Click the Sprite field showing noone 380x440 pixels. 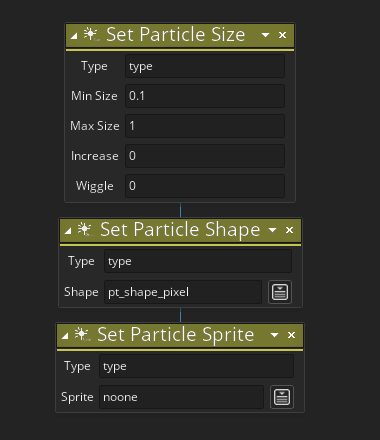tap(181, 397)
